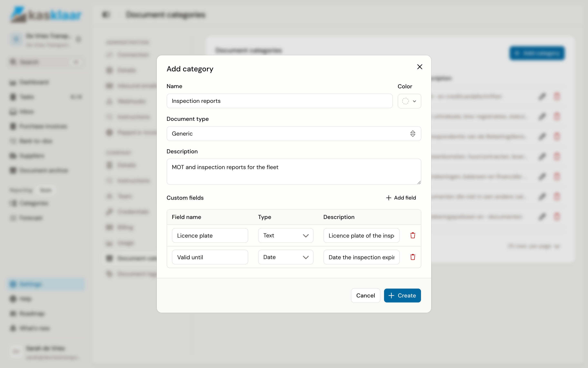The image size is (588, 368).
Task: Grab the Description textarea resize handle
Action: pyautogui.click(x=419, y=183)
